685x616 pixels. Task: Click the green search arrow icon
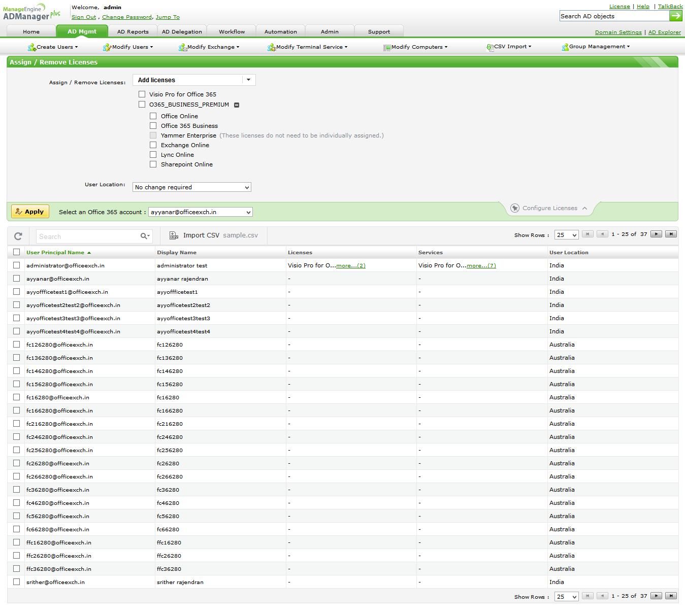point(676,16)
